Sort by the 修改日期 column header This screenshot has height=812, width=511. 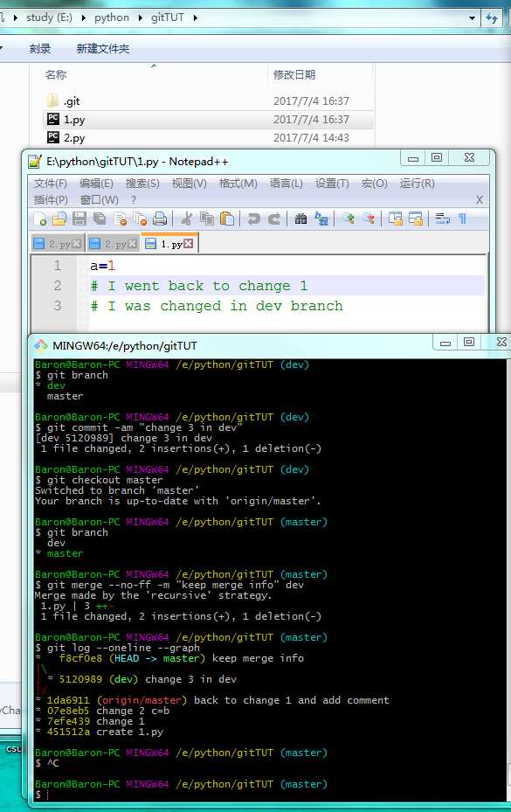point(294,75)
